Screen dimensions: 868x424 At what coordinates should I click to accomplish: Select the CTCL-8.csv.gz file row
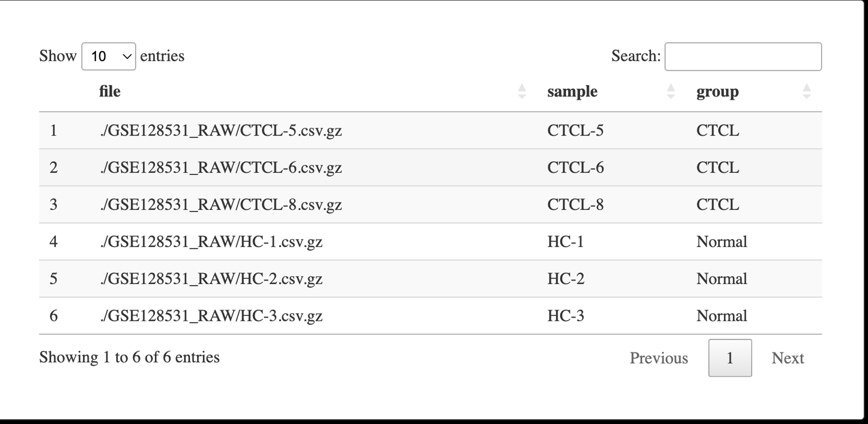coord(431,205)
